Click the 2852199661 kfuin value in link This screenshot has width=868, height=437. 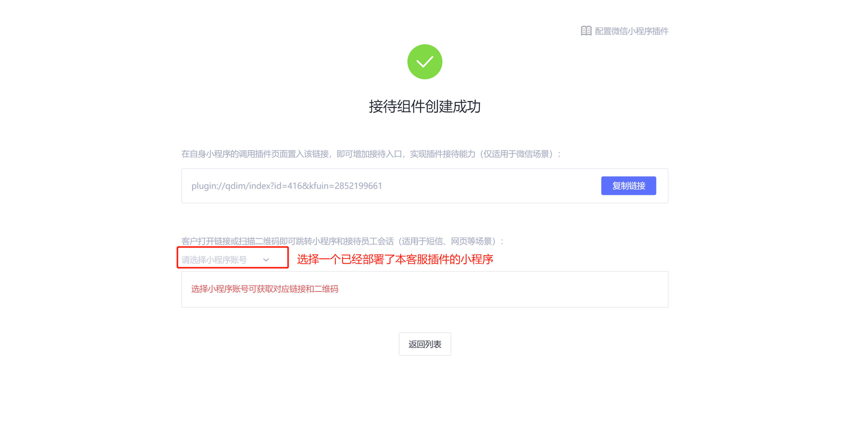click(x=358, y=186)
